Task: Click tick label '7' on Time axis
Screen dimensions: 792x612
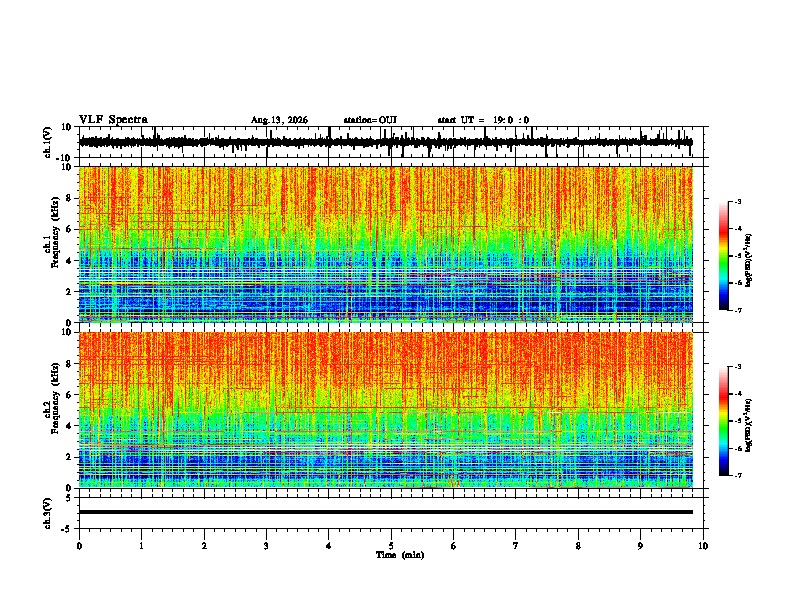Action: [516, 546]
